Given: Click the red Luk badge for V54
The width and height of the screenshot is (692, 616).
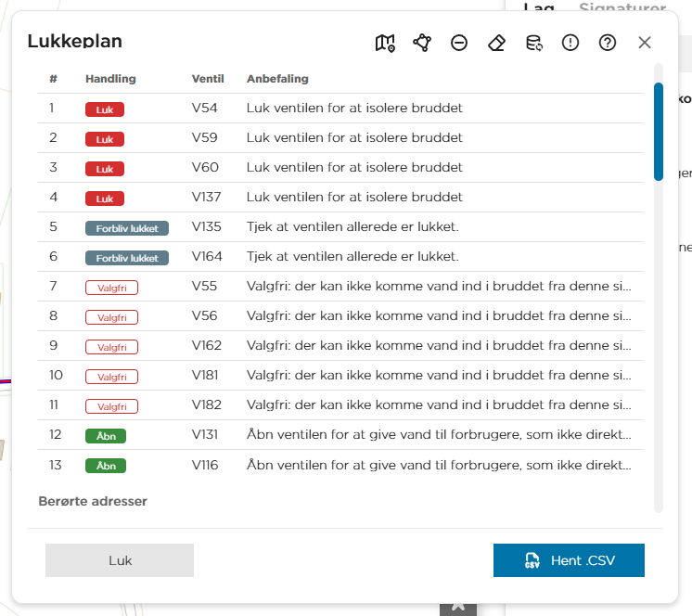Looking at the screenshot, I should click(x=105, y=109).
